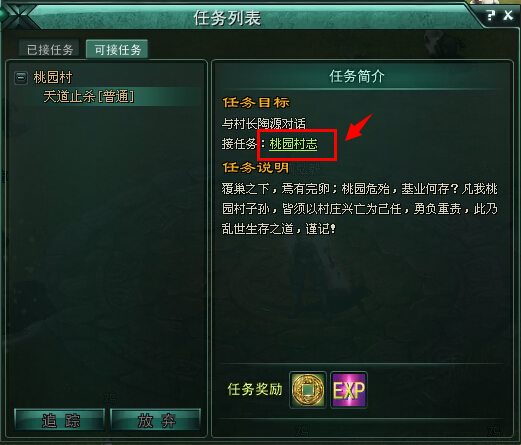Close the quest list with the X icon

(x=508, y=15)
